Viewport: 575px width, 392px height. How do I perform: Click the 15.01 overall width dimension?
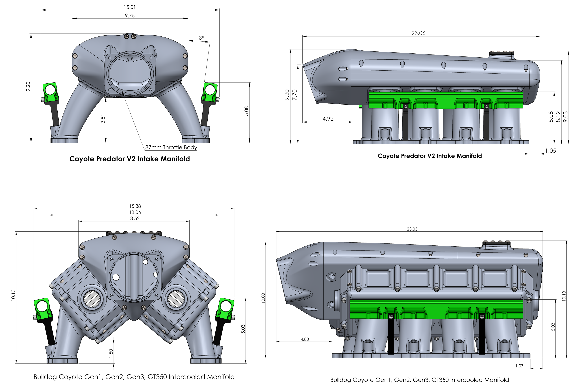click(x=130, y=7)
